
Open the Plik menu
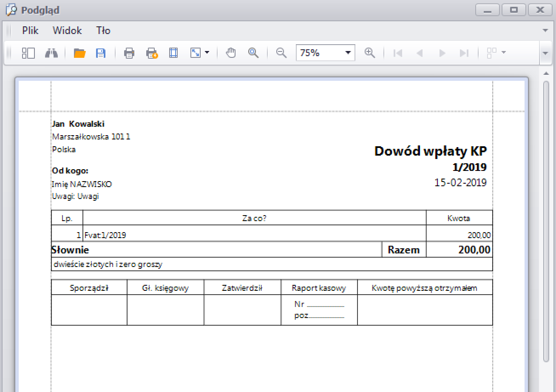(x=31, y=31)
